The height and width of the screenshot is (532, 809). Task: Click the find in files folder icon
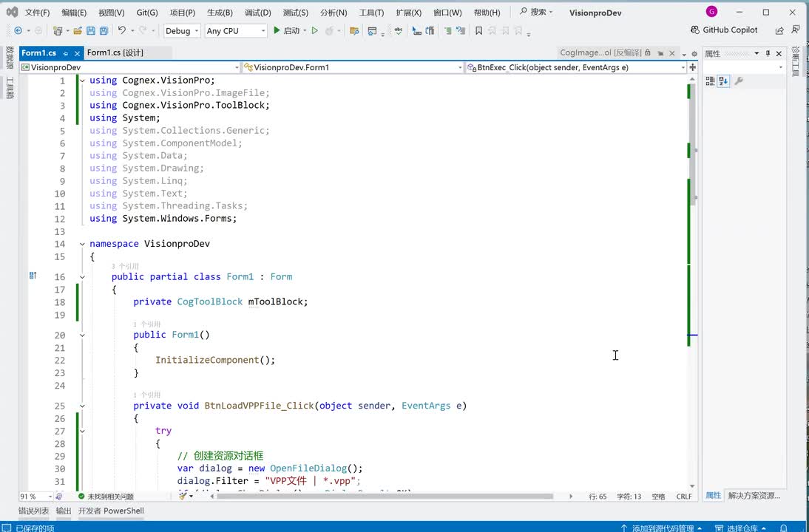click(x=354, y=31)
